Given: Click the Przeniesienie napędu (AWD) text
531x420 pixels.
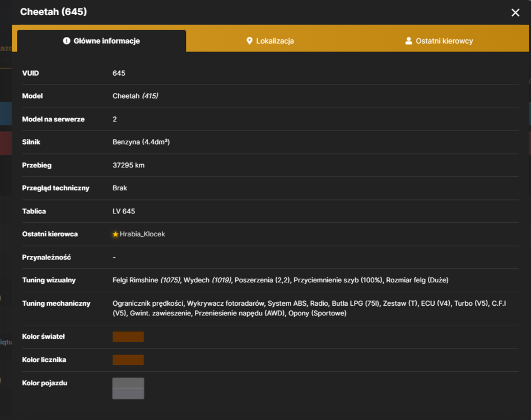Looking at the screenshot, I should coord(239,314).
